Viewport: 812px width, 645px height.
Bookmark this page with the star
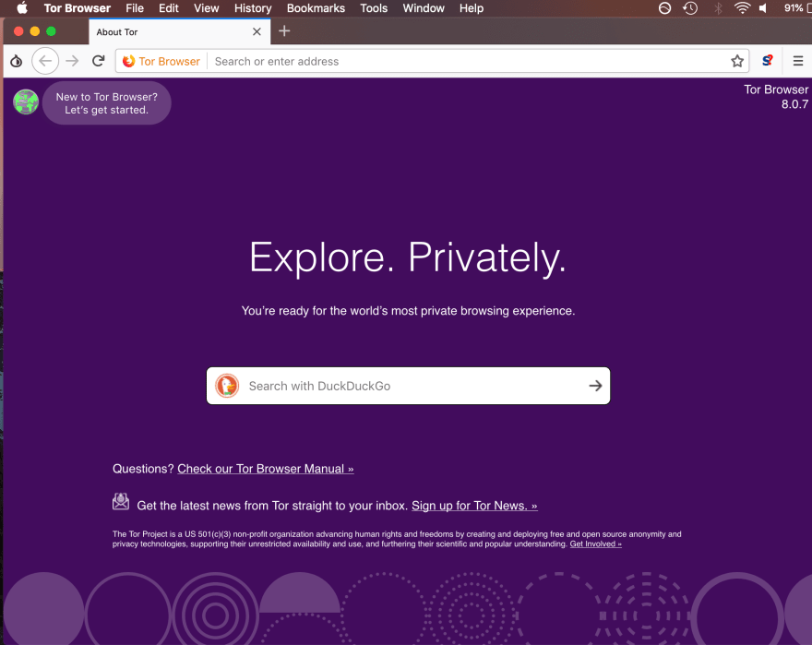[737, 61]
